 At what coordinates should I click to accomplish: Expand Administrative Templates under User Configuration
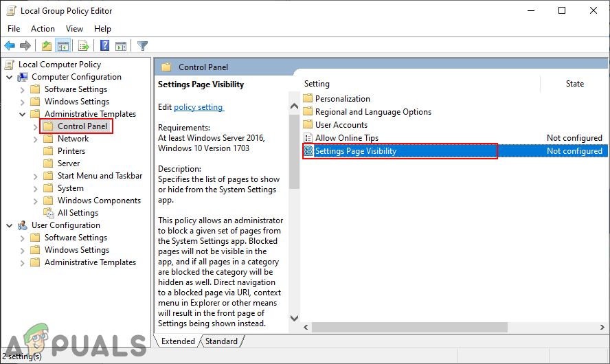pos(23,263)
